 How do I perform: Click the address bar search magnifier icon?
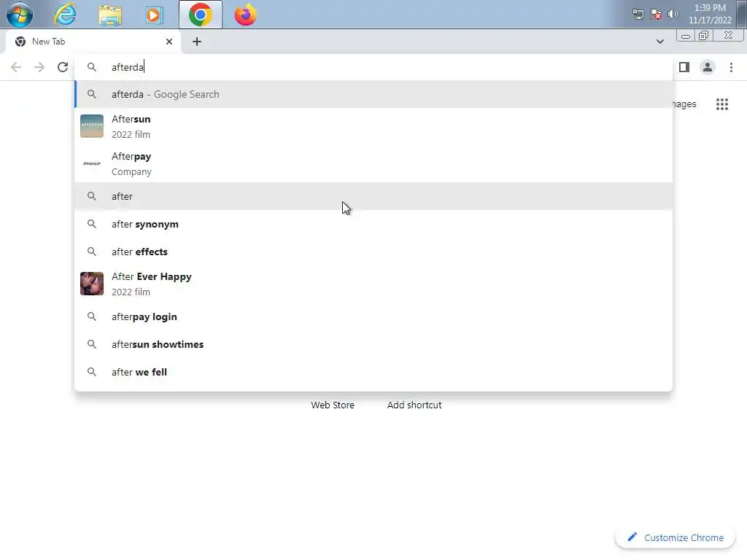point(92,67)
